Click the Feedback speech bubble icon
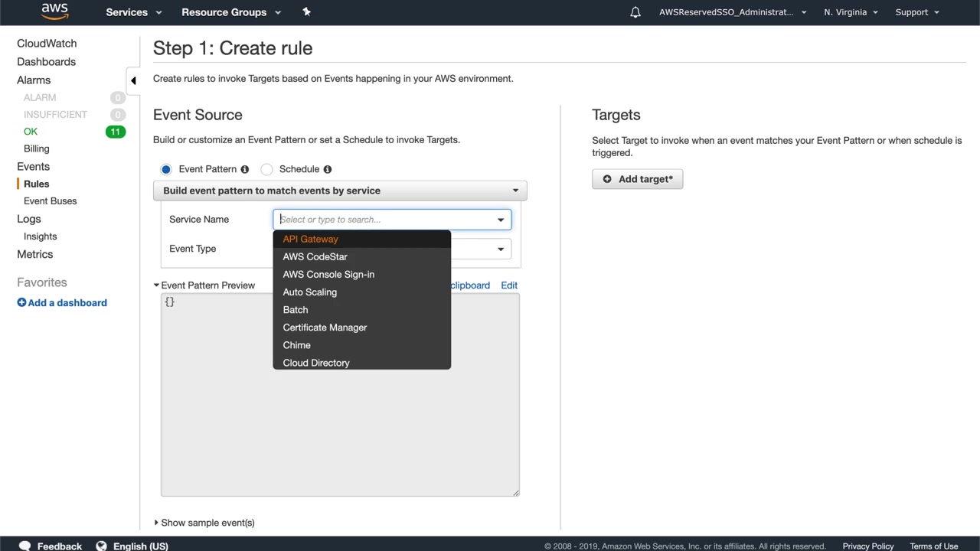 coord(24,546)
